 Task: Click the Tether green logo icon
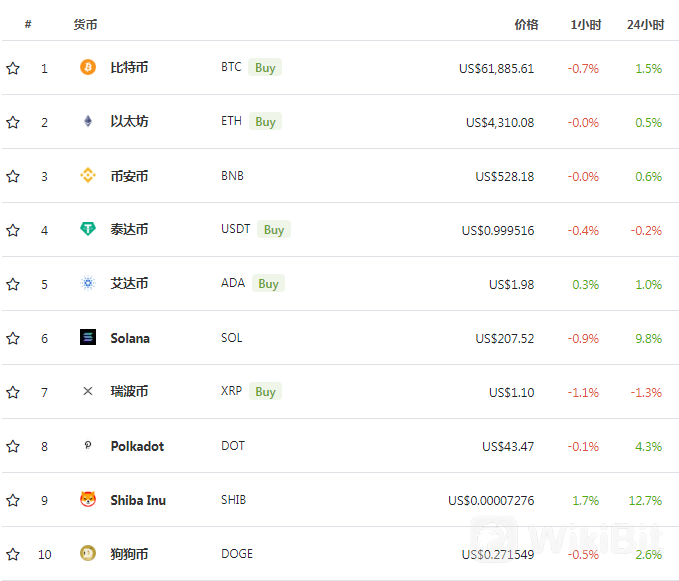click(88, 229)
